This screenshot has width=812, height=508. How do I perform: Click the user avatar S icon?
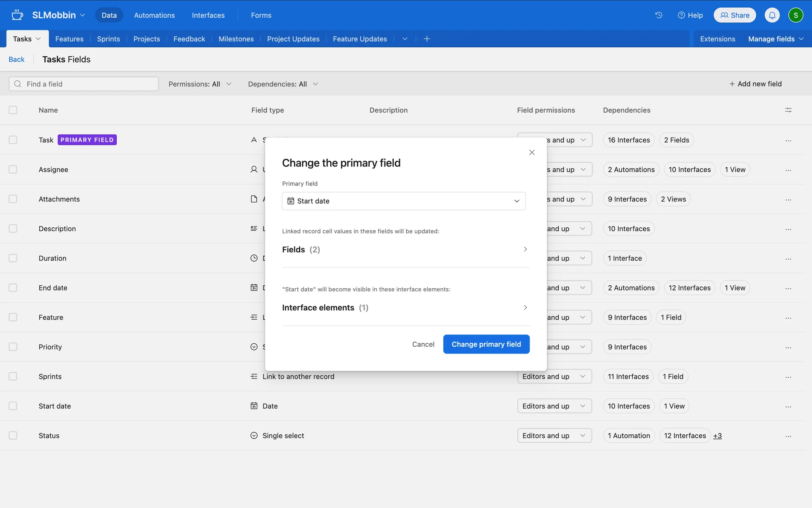(796, 15)
